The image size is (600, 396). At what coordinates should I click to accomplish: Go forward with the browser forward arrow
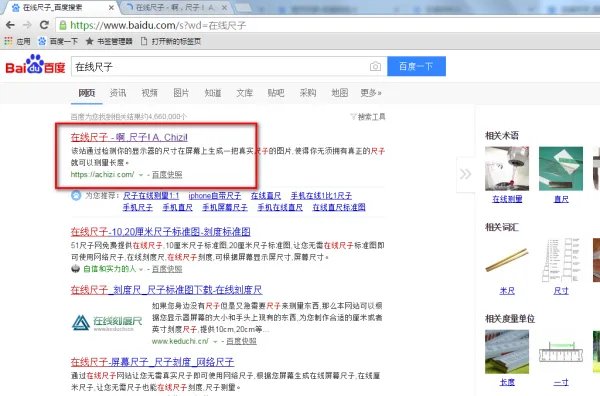point(27,25)
